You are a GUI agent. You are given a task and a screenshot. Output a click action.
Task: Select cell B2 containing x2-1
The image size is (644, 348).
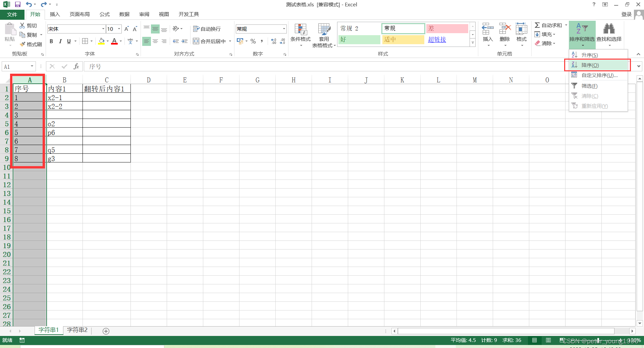(64, 97)
